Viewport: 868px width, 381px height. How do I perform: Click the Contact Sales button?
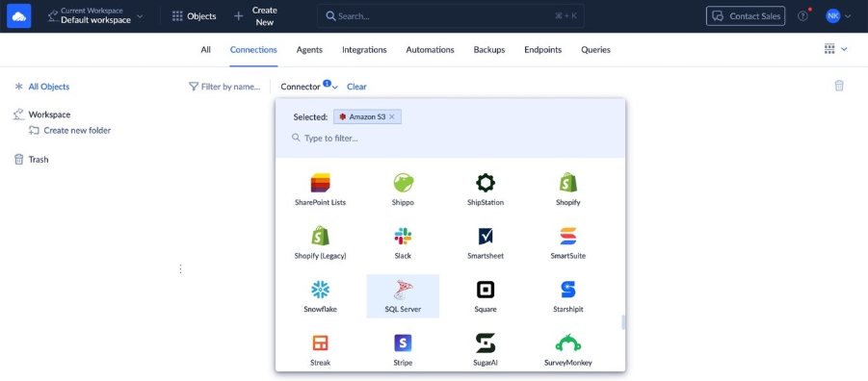pos(746,16)
